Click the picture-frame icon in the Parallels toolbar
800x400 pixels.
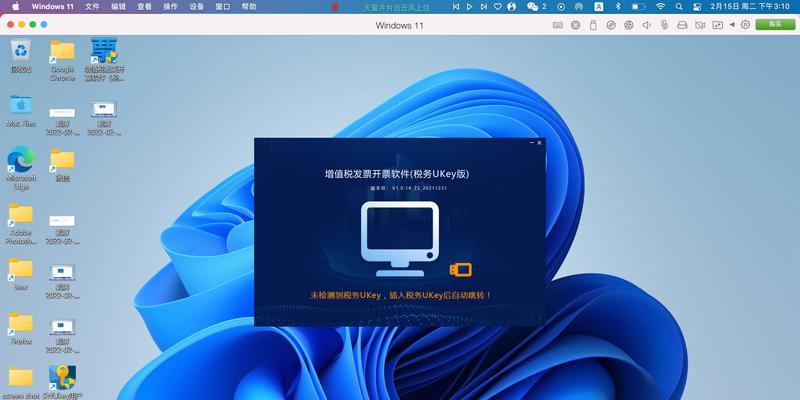pos(718,25)
